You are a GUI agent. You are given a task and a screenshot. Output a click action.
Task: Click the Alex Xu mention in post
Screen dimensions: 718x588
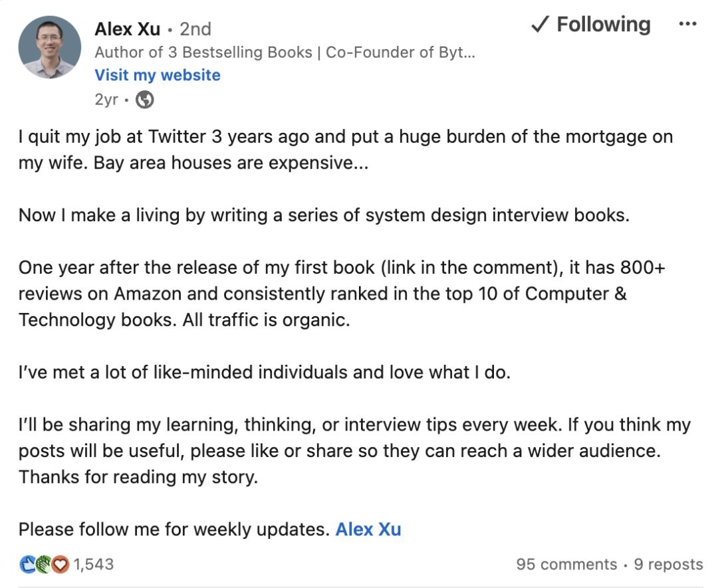pos(368,530)
